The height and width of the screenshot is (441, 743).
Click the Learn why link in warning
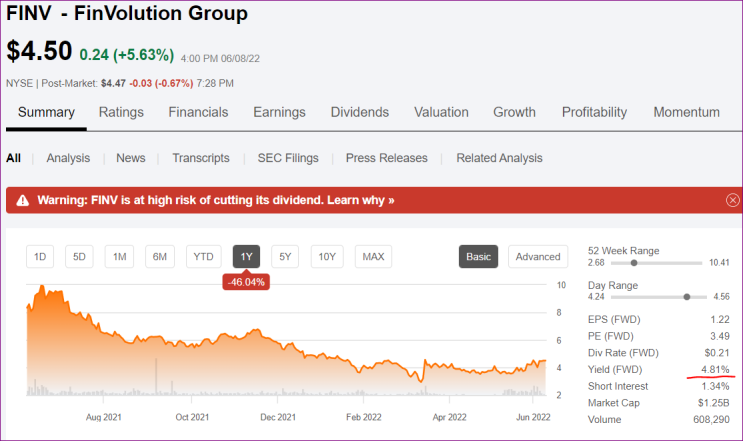pyautogui.click(x=362, y=200)
